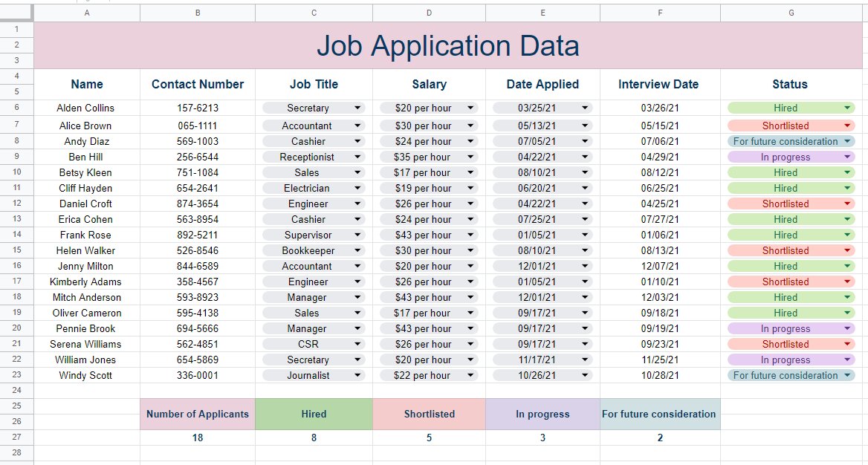Select the Status column heading cell
Screen dimensions: 868x465
(x=791, y=84)
